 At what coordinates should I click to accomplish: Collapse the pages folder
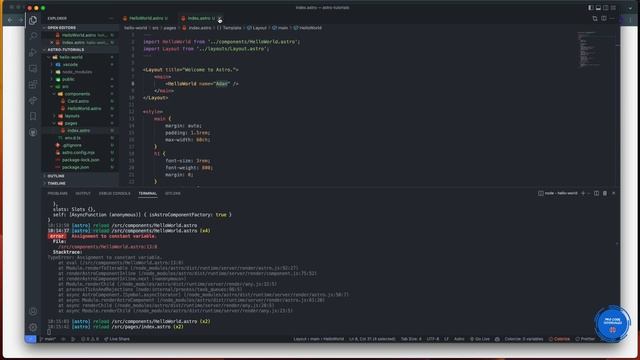[71, 123]
